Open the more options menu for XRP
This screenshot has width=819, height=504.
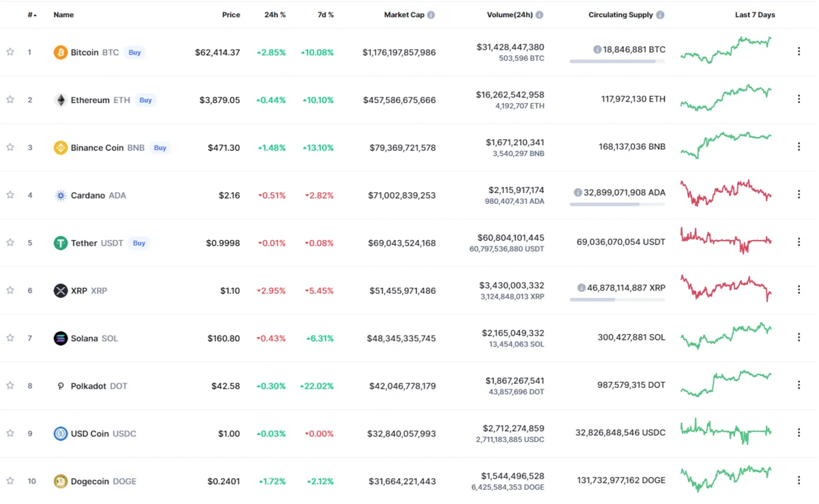[799, 290]
